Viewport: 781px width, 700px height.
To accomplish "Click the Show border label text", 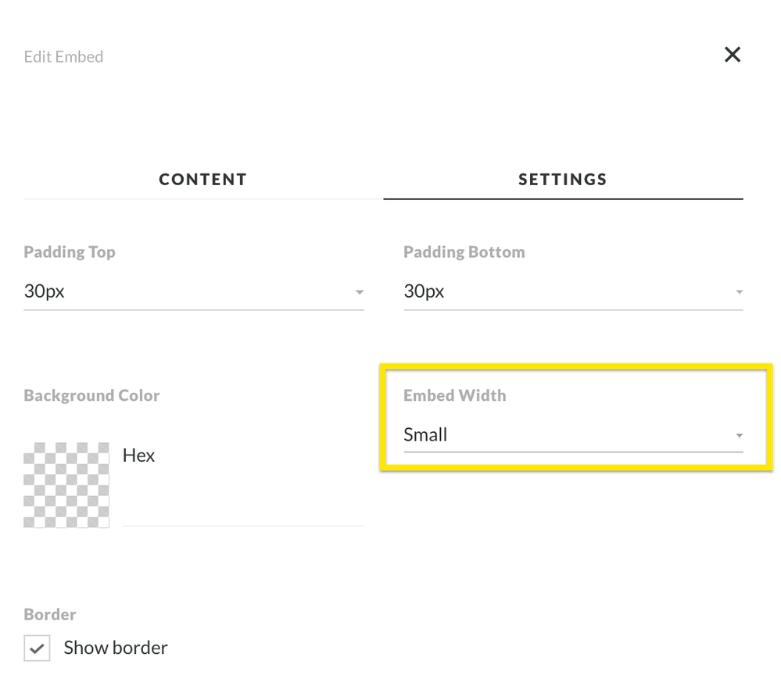I will (116, 648).
